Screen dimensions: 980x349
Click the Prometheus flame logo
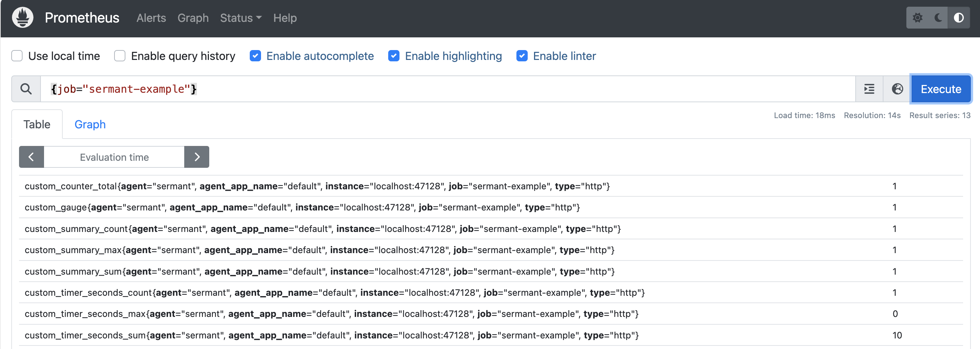coord(23,18)
